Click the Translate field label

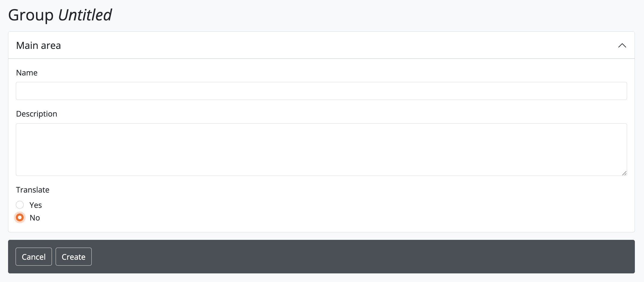coord(33,190)
